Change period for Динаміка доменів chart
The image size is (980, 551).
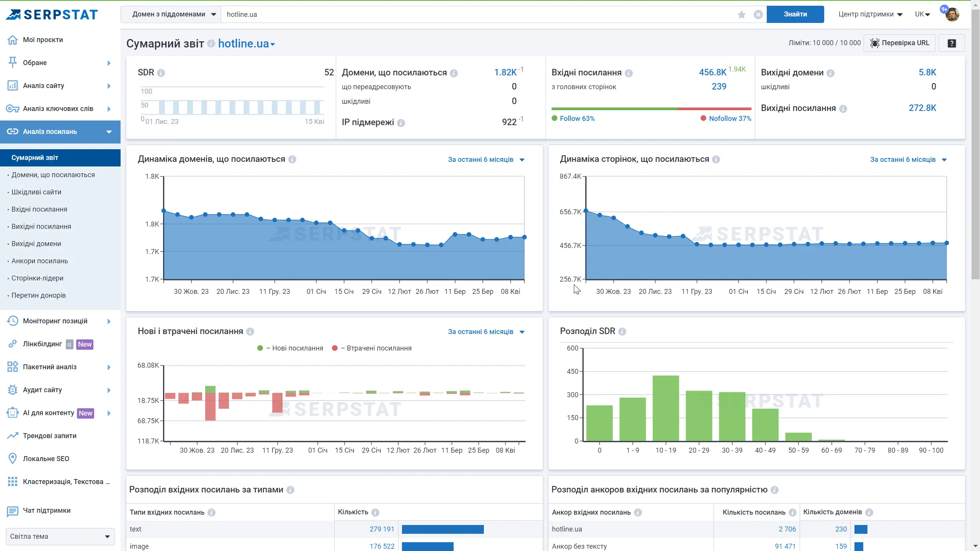(486, 160)
